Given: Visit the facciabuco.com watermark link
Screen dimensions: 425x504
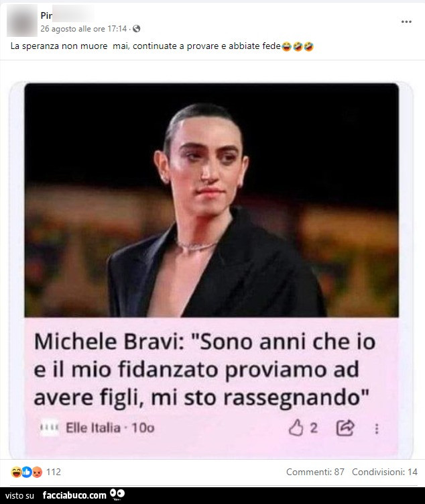Looking at the screenshot, I should pos(74,495).
